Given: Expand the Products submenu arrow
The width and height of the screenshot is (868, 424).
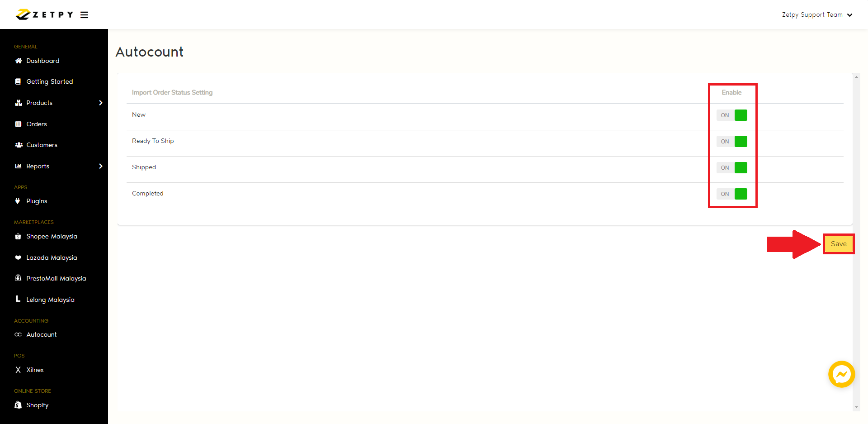Looking at the screenshot, I should click(x=101, y=103).
